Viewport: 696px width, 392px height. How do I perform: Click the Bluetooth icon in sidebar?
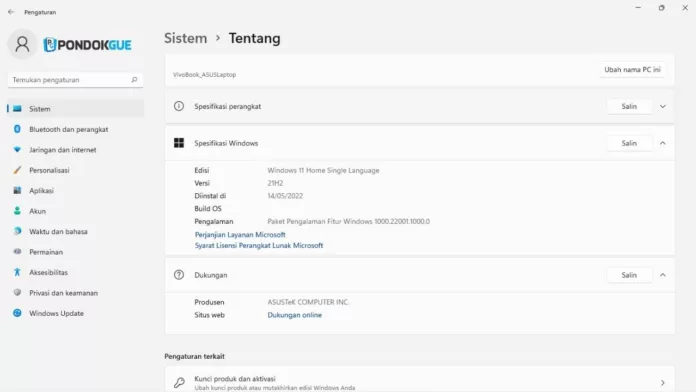[x=17, y=129]
